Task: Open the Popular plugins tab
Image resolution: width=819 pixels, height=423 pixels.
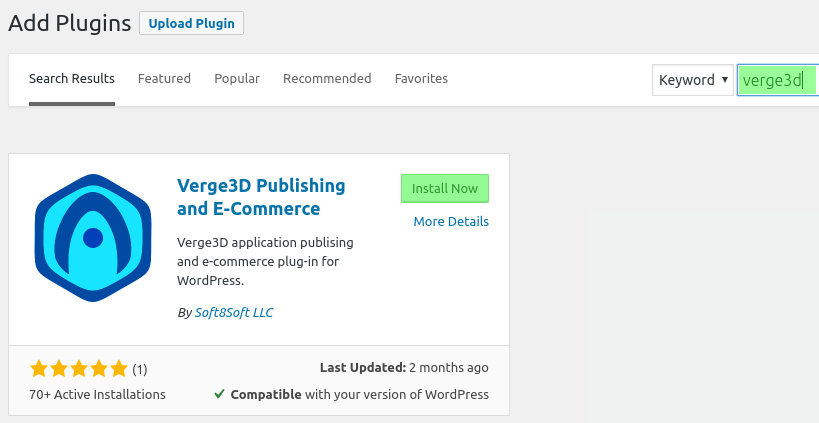Action: point(237,79)
